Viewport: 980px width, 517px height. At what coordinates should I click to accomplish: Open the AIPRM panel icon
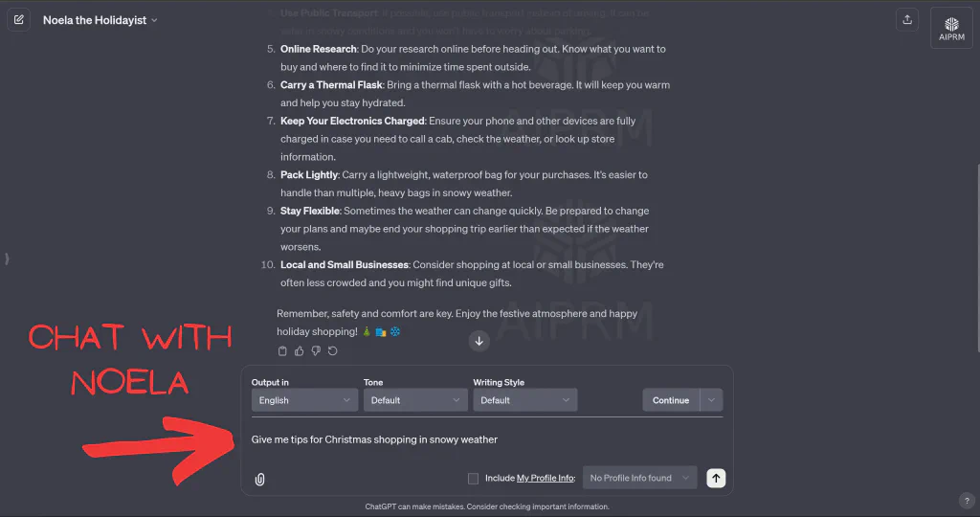951,28
